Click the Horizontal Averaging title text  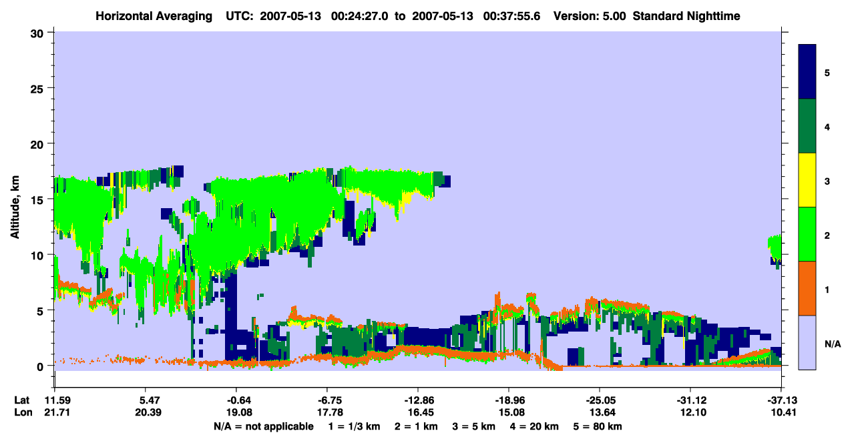pyautogui.click(x=152, y=16)
